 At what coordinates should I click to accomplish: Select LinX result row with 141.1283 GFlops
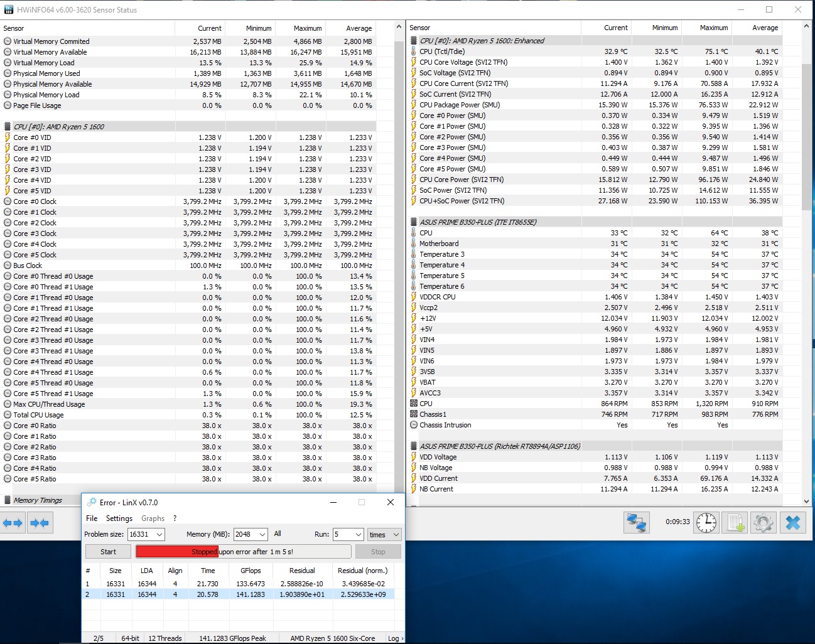pos(239,594)
